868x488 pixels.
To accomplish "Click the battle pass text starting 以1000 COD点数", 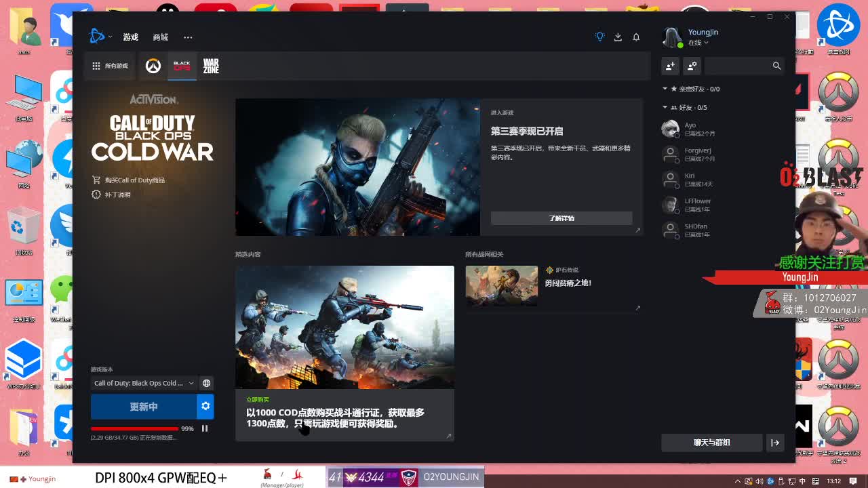I will (335, 418).
